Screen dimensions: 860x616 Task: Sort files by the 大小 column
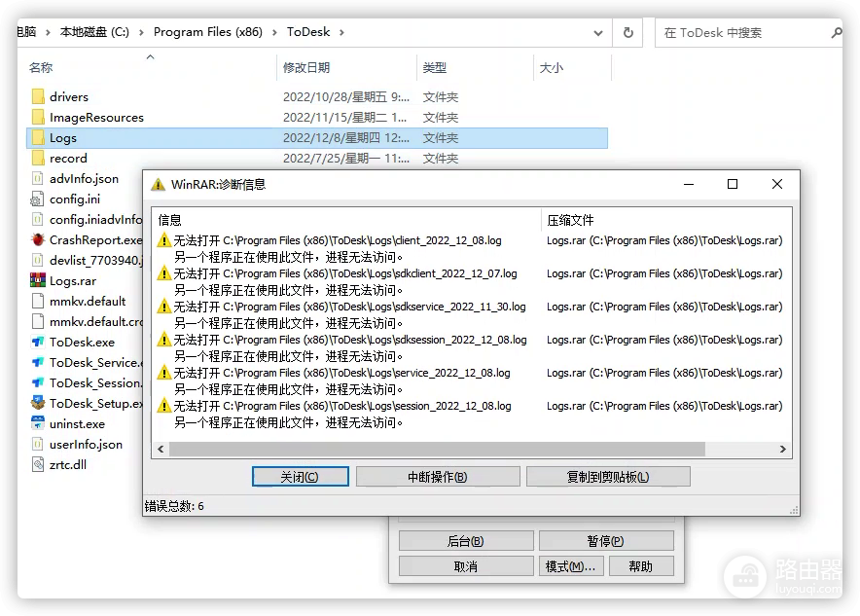(572, 67)
